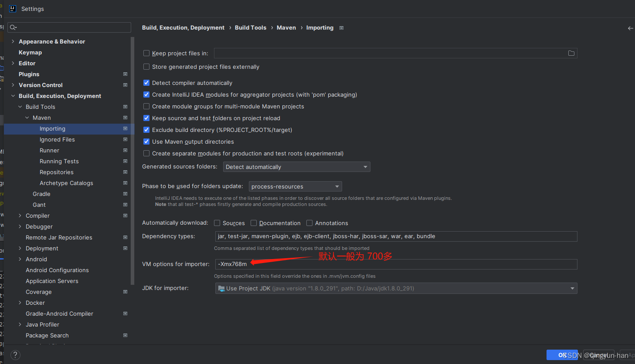Viewport: 635px width, 364px height.
Task: Click the project-level icon beside Build Tools
Action: pos(125,107)
